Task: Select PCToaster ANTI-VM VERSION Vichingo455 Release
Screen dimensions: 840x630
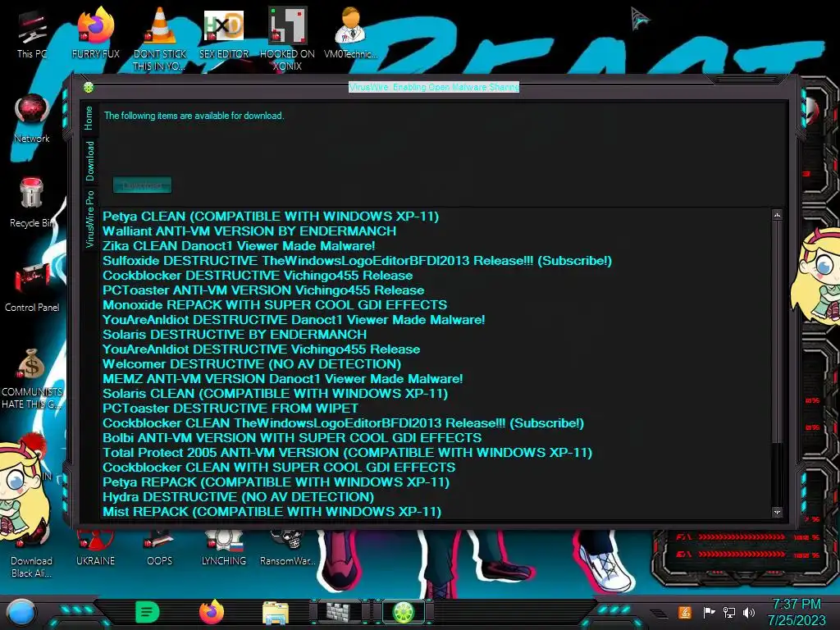Action: [263, 290]
